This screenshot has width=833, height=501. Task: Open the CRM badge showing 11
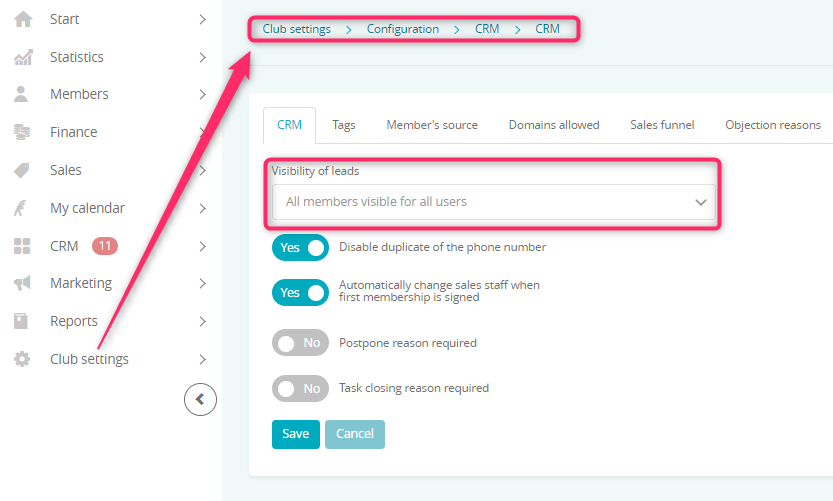(105, 246)
